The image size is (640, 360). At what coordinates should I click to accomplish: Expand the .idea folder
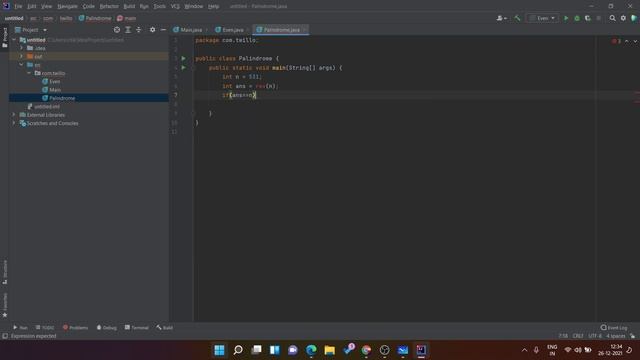(x=22, y=48)
